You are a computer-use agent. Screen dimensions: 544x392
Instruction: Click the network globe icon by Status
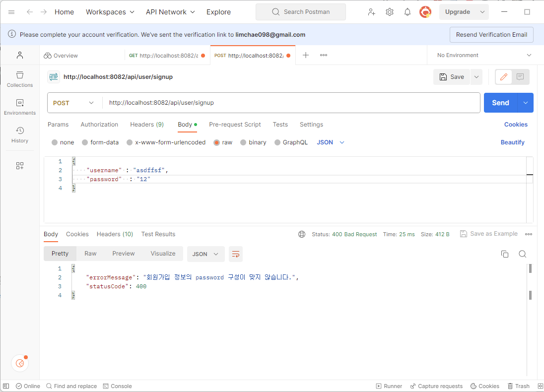point(302,235)
